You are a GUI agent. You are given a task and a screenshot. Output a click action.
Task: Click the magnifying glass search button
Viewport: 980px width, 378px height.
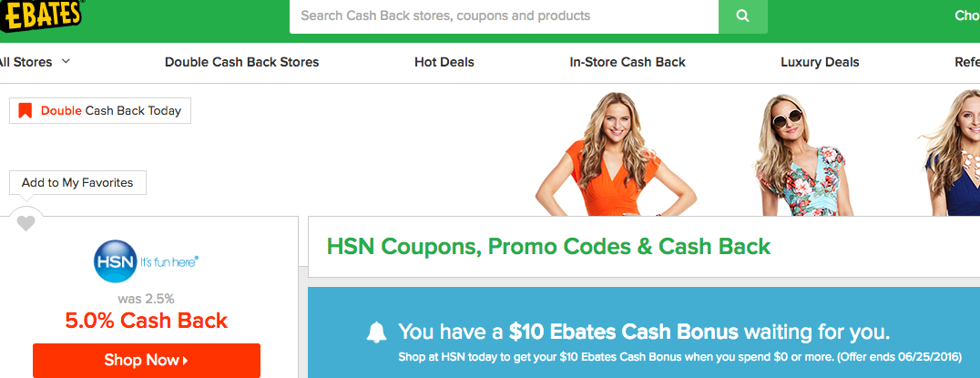coord(742,16)
